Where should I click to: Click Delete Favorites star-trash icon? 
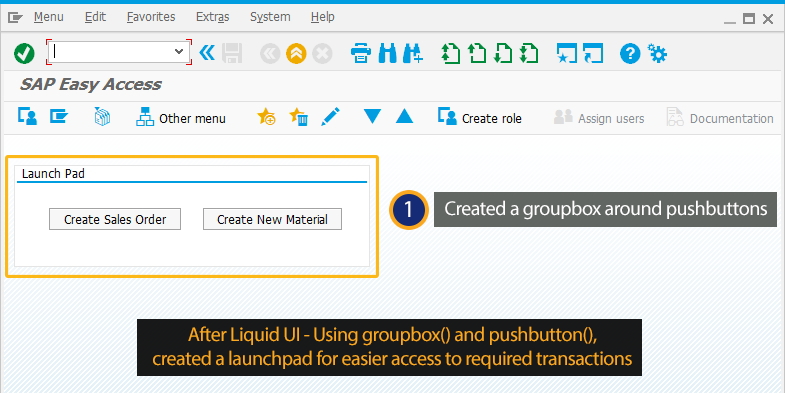click(x=298, y=117)
